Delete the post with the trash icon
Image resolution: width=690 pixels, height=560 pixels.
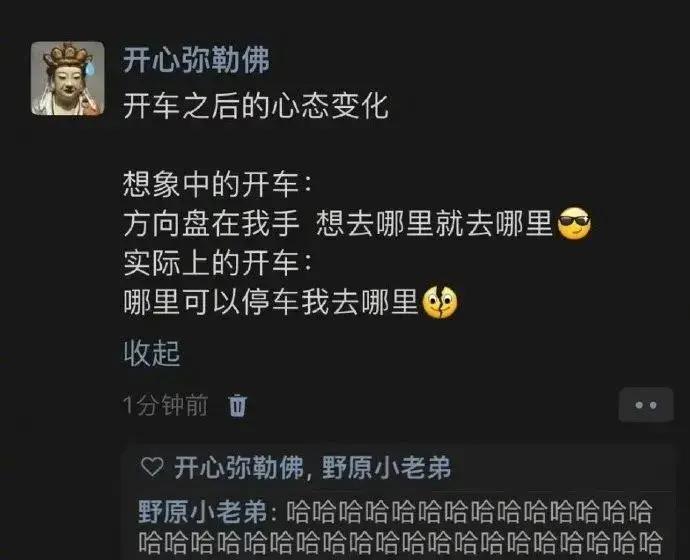point(238,405)
